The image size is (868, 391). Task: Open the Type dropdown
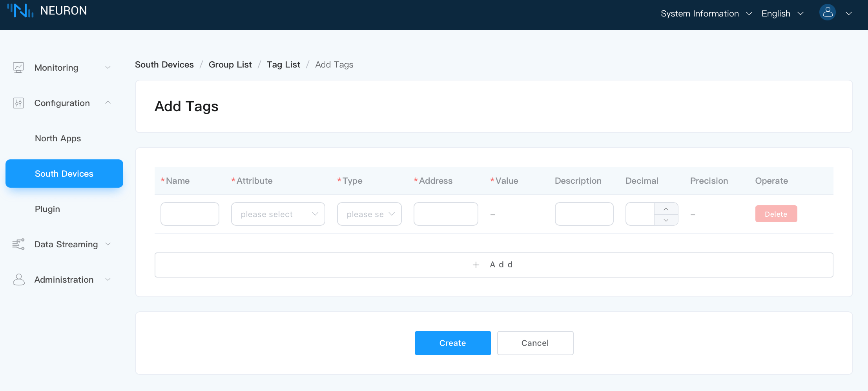[369, 214]
